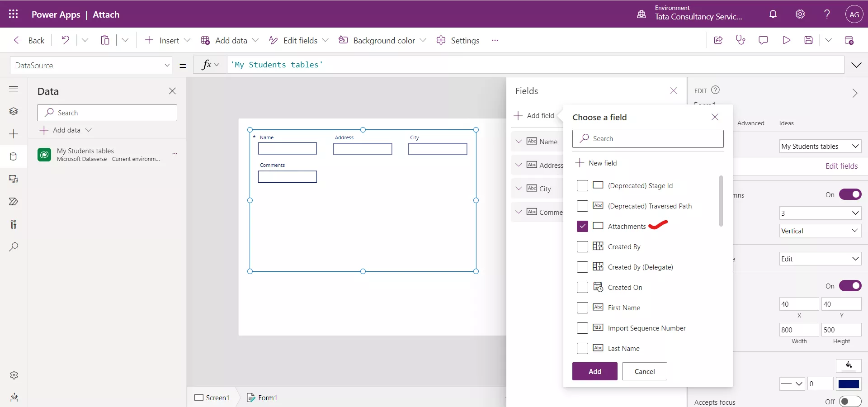Screen dimensions: 868x407
Task: Open the fx function dropdown
Action: point(210,65)
